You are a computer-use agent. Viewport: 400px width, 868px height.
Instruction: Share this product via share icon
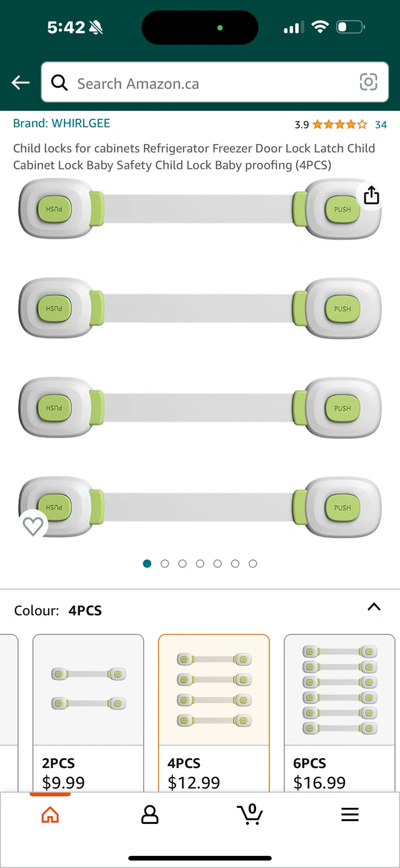tap(372, 195)
